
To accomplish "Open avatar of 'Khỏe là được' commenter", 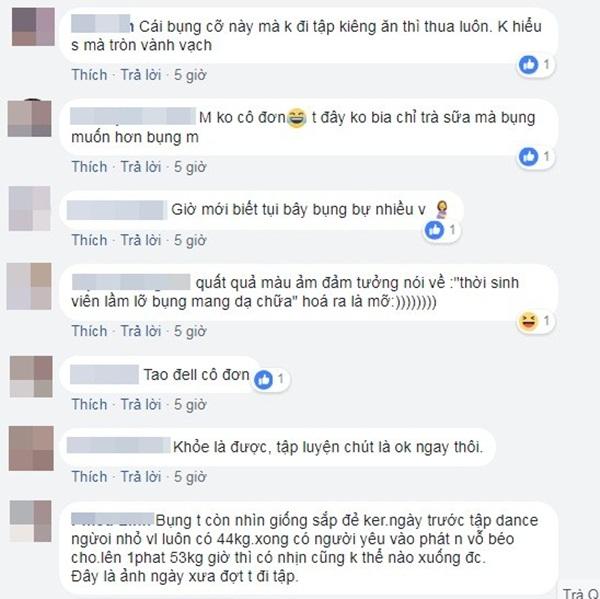I will 31,448.
